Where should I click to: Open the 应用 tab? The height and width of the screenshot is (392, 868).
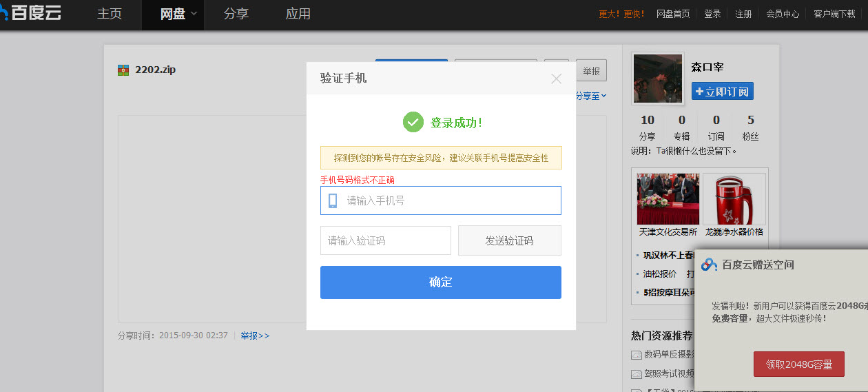298,14
